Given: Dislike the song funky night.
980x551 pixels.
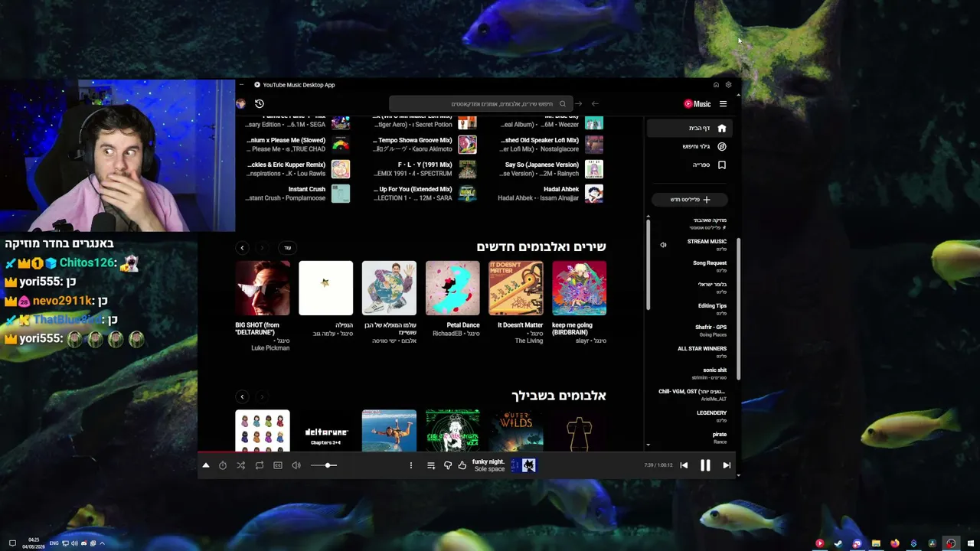Looking at the screenshot, I should [x=448, y=465].
